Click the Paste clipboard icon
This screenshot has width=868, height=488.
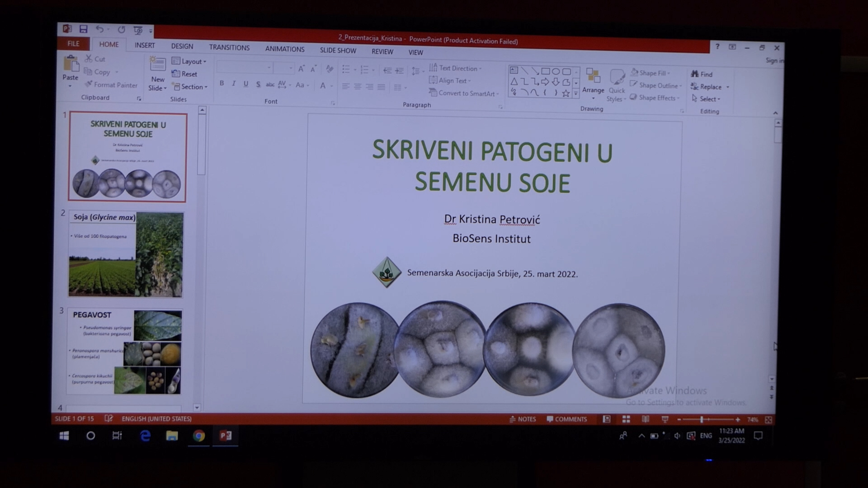click(71, 64)
